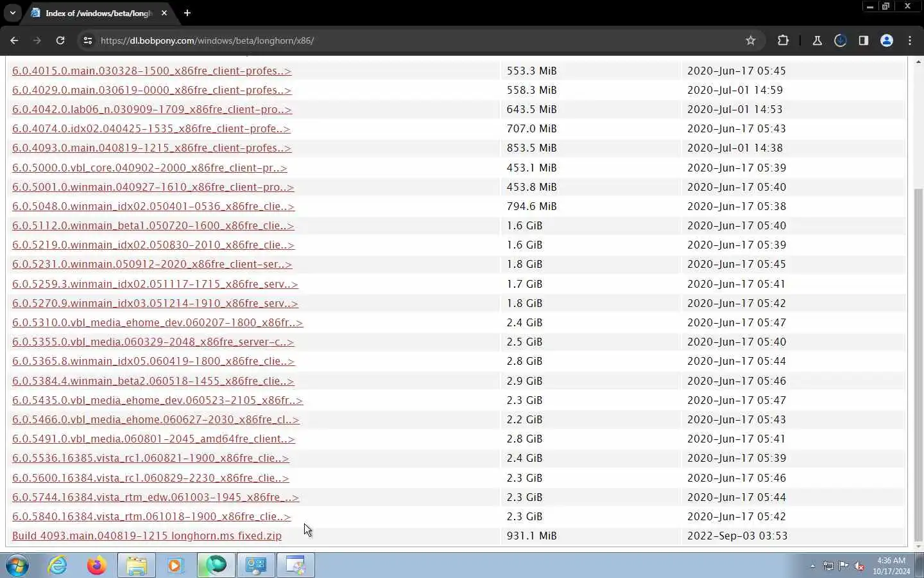Open the 6.0.5048.0.winmain_idx02 link
924x578 pixels.
[153, 206]
